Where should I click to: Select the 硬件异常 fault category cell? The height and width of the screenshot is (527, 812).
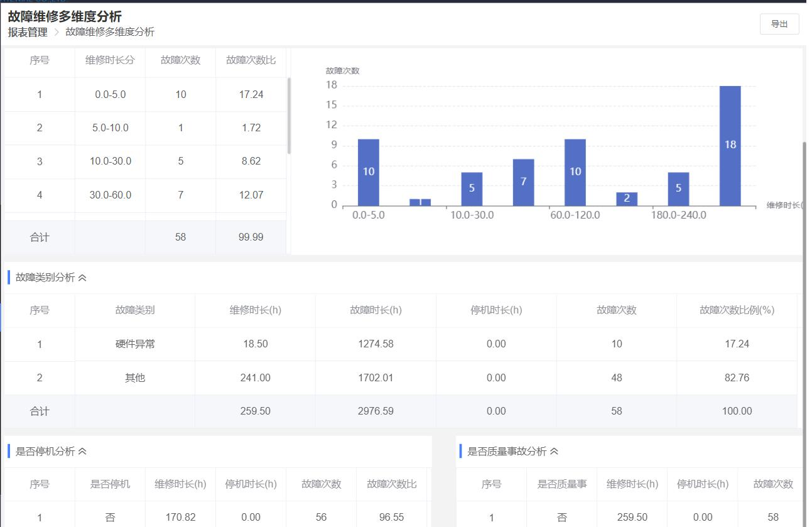(135, 344)
